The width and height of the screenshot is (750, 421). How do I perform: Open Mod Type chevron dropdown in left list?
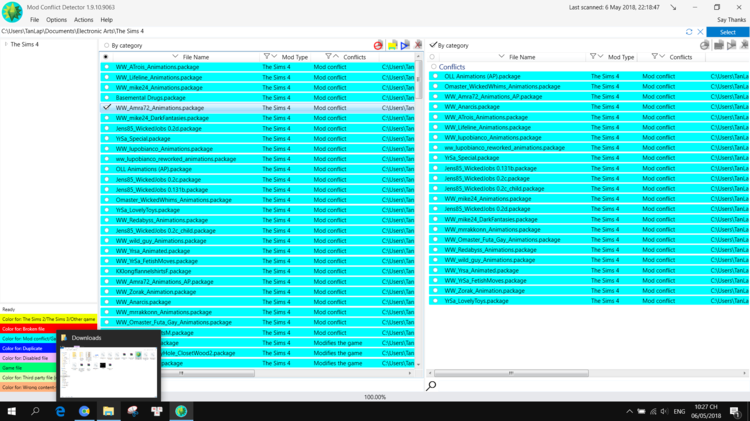pyautogui.click(x=275, y=56)
